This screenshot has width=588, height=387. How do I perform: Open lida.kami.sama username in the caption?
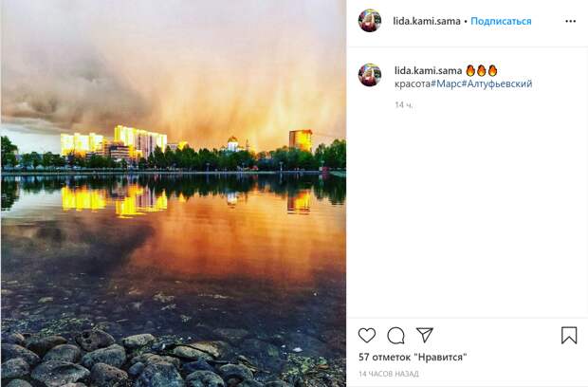428,70
